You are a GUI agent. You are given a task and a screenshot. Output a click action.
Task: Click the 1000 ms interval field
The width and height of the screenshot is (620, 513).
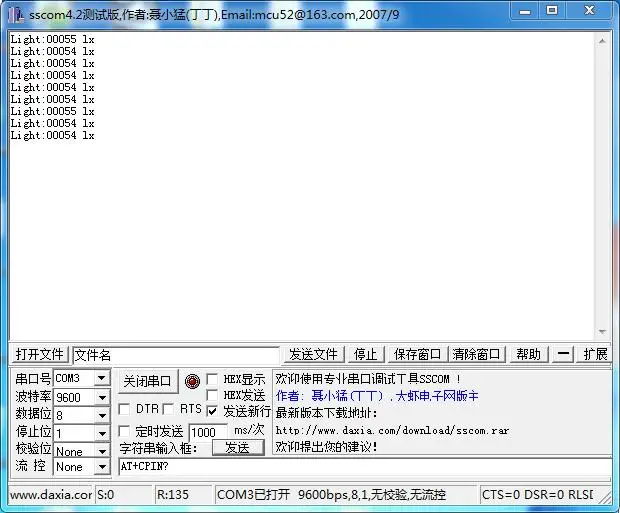click(208, 432)
